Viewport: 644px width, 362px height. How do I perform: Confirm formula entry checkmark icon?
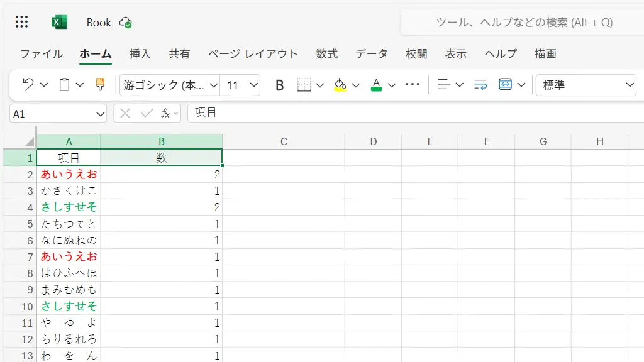pyautogui.click(x=147, y=113)
